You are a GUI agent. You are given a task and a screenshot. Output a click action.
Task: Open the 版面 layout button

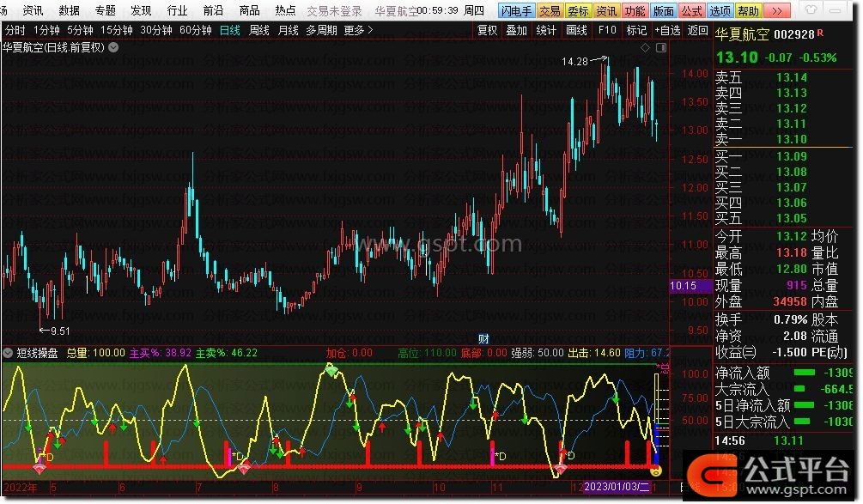click(663, 10)
